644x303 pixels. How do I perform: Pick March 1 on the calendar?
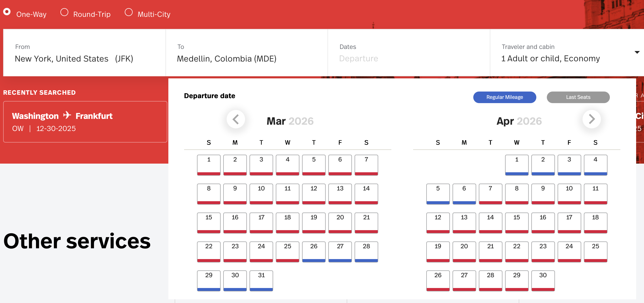[209, 165]
